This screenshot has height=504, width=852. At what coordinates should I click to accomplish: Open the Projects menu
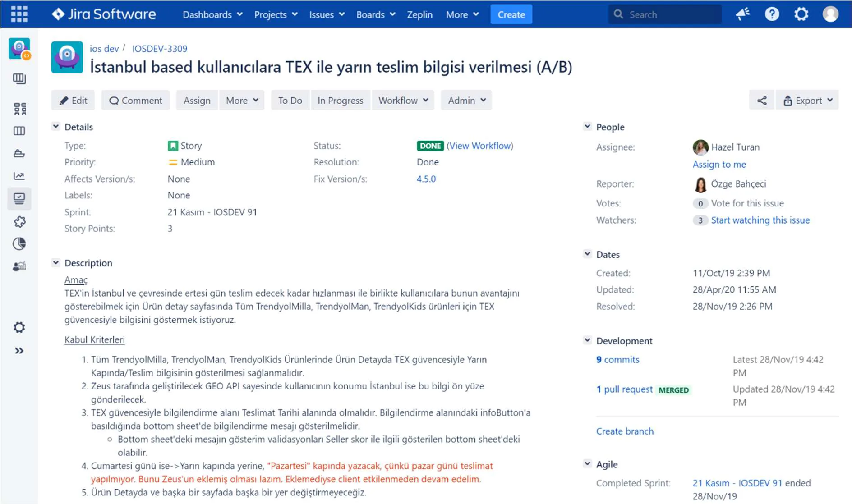coord(276,14)
